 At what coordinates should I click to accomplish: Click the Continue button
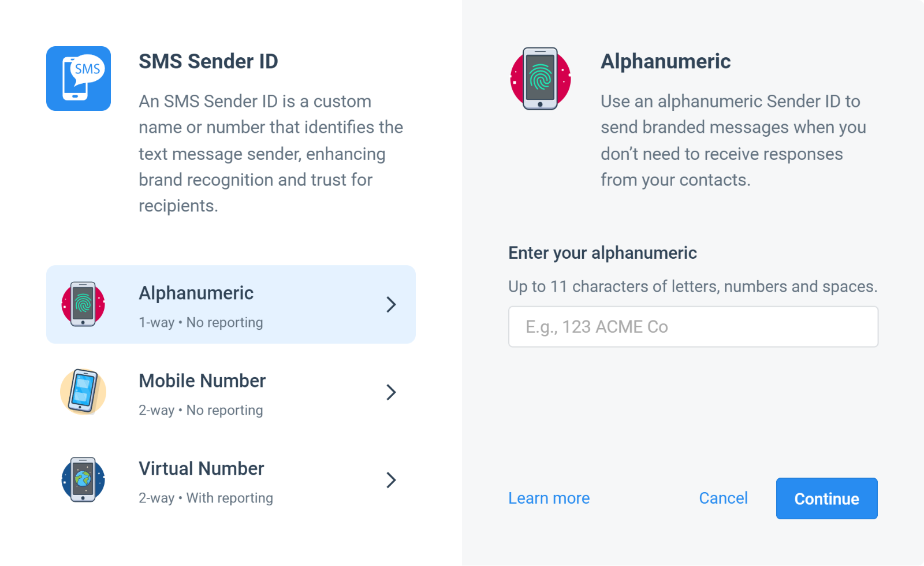(827, 498)
